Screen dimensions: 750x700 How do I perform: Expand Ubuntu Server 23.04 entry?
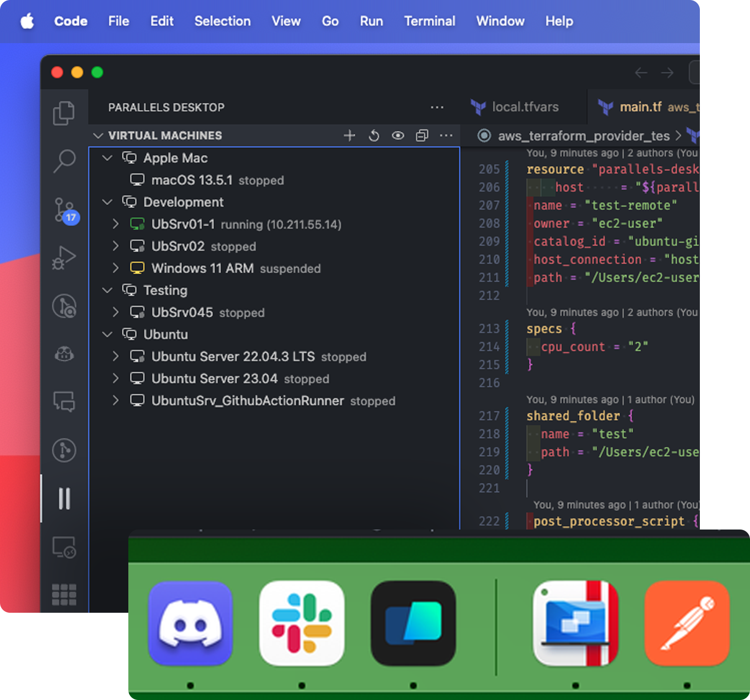pyautogui.click(x=116, y=378)
